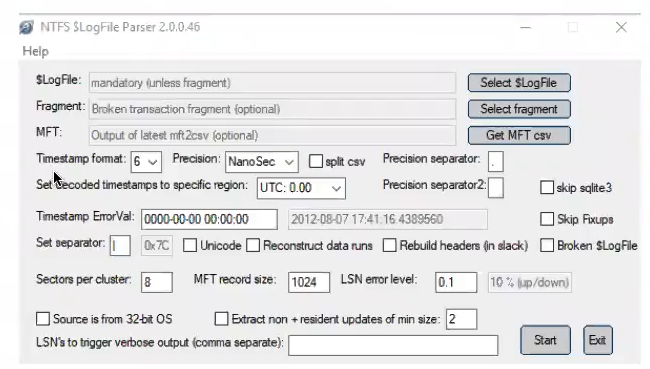The image size is (650, 369).
Task: Open the Help menu
Action: pyautogui.click(x=35, y=51)
